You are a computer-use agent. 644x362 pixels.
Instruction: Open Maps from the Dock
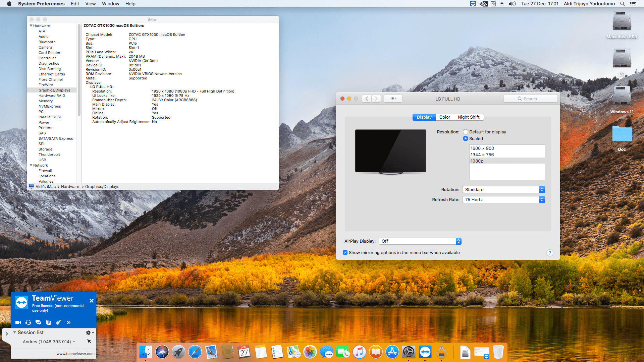click(293, 352)
